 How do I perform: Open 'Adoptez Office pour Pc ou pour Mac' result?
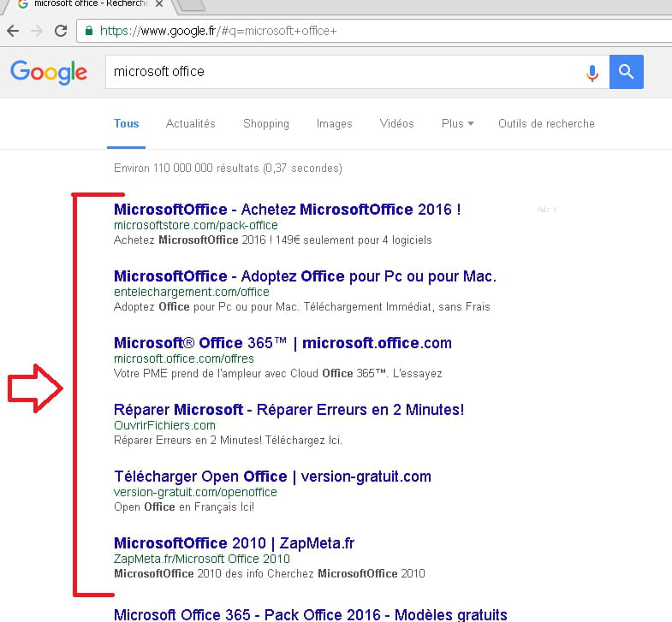pyautogui.click(x=305, y=275)
